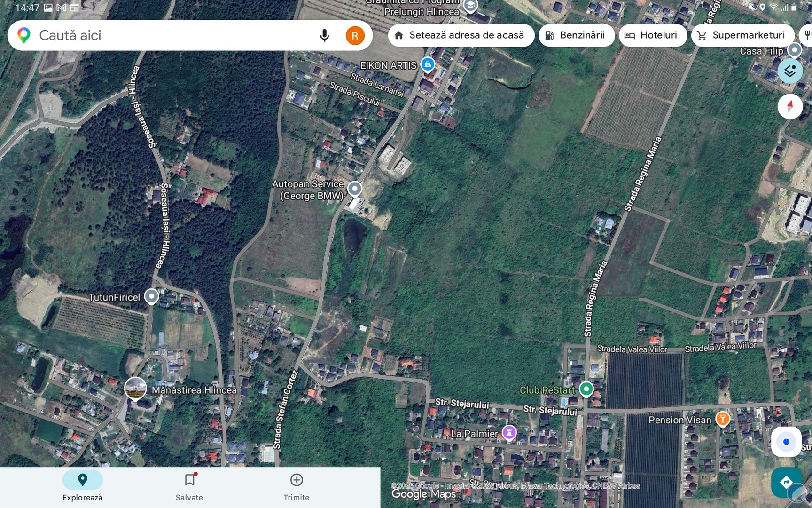Open the Mănăstirea Hlincea photo marker

point(135,389)
